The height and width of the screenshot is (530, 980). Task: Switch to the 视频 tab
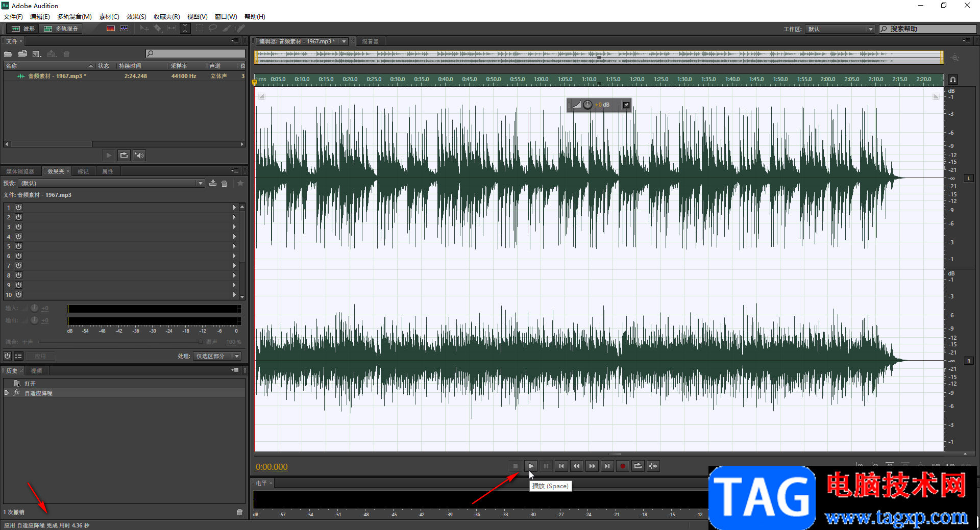point(36,371)
